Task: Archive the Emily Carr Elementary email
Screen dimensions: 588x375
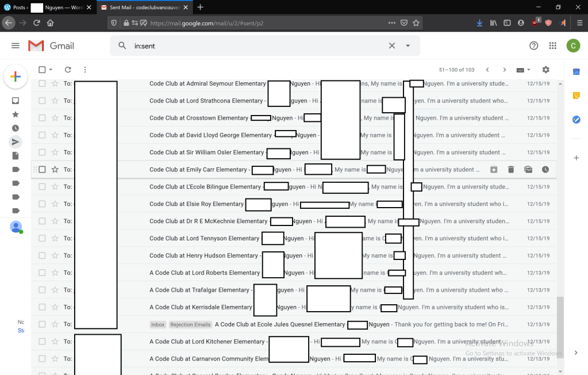Action: tap(494, 170)
